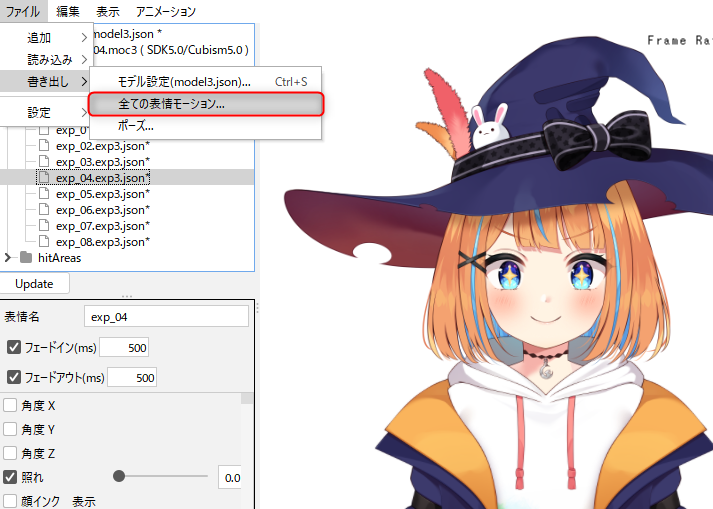Viewport: 713px width, 509px height.
Task: Select exp_06.exp3.json in the file tree
Action: 102,210
